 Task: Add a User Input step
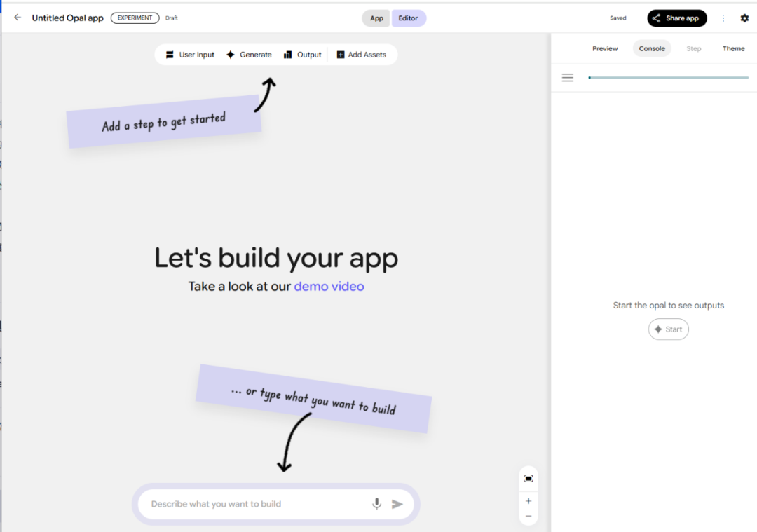tap(190, 55)
